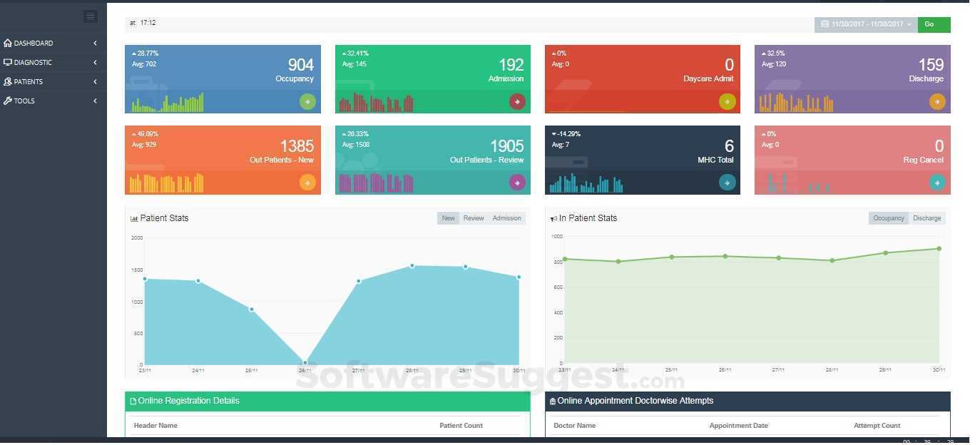Open Admission card arrow button
This screenshot has width=980, height=445.
point(517,102)
